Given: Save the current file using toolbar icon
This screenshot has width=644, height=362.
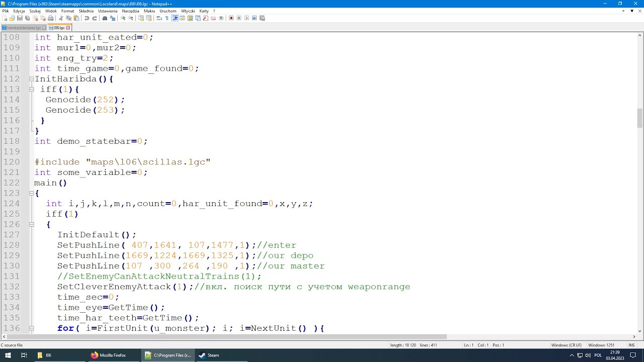Looking at the screenshot, I should [x=20, y=18].
